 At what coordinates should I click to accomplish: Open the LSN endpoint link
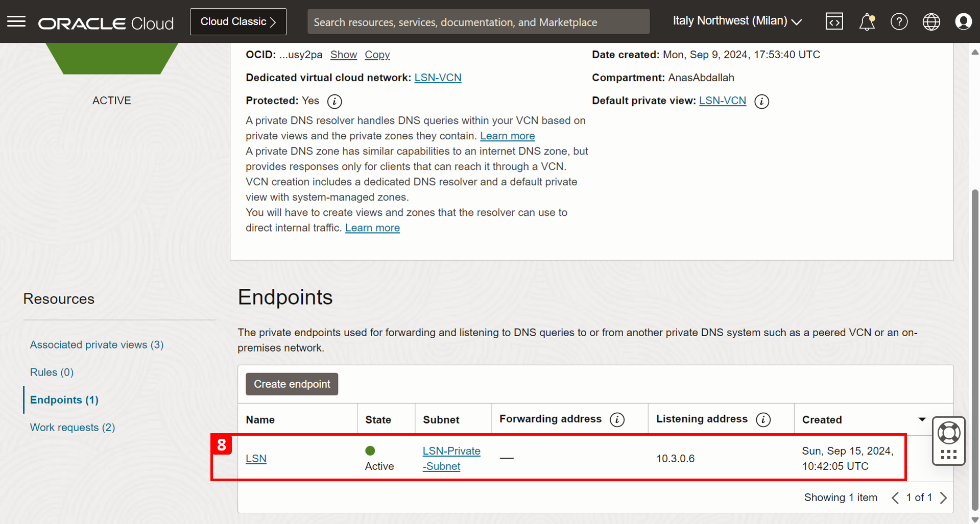tap(256, 458)
